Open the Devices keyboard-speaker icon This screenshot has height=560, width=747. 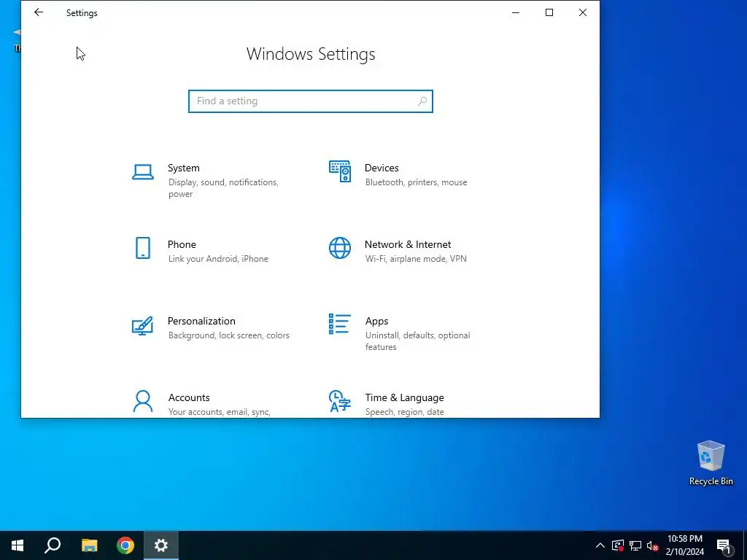[x=340, y=171]
